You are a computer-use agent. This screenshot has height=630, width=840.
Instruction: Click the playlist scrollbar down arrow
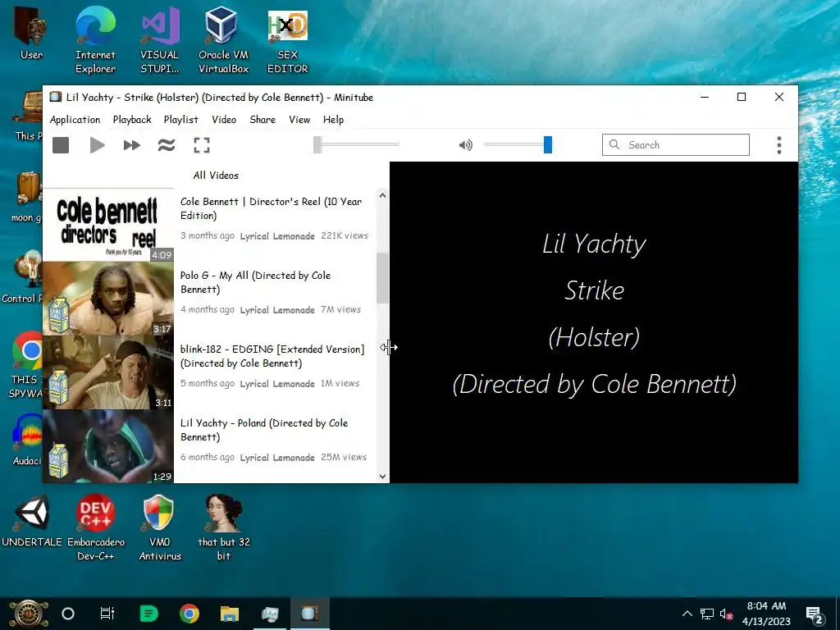(x=382, y=477)
